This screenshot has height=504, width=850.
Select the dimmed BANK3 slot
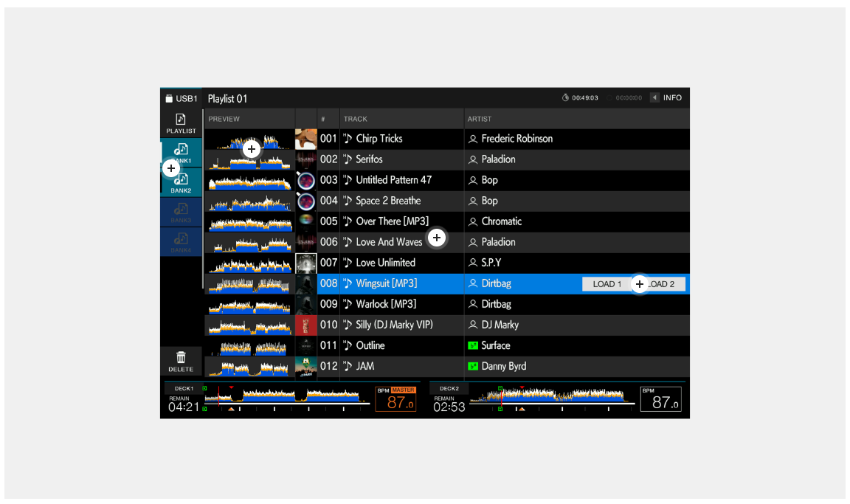point(181,210)
